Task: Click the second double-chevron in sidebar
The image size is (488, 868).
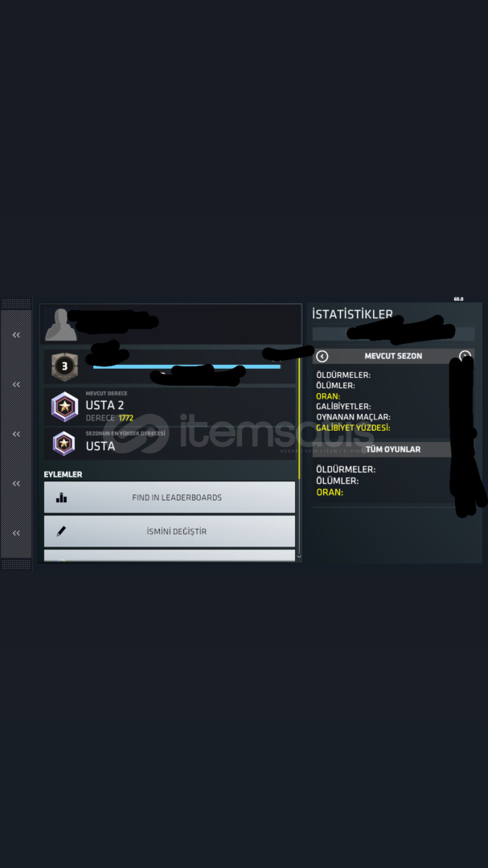Action: pyautogui.click(x=16, y=384)
